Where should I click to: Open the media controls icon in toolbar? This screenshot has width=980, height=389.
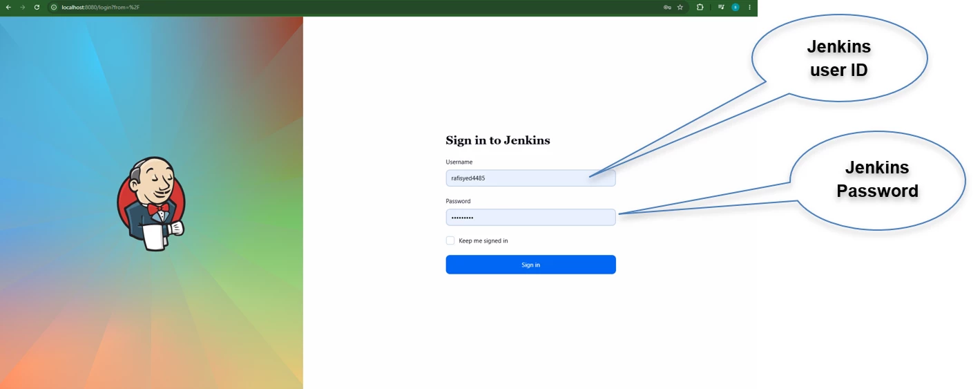click(721, 7)
